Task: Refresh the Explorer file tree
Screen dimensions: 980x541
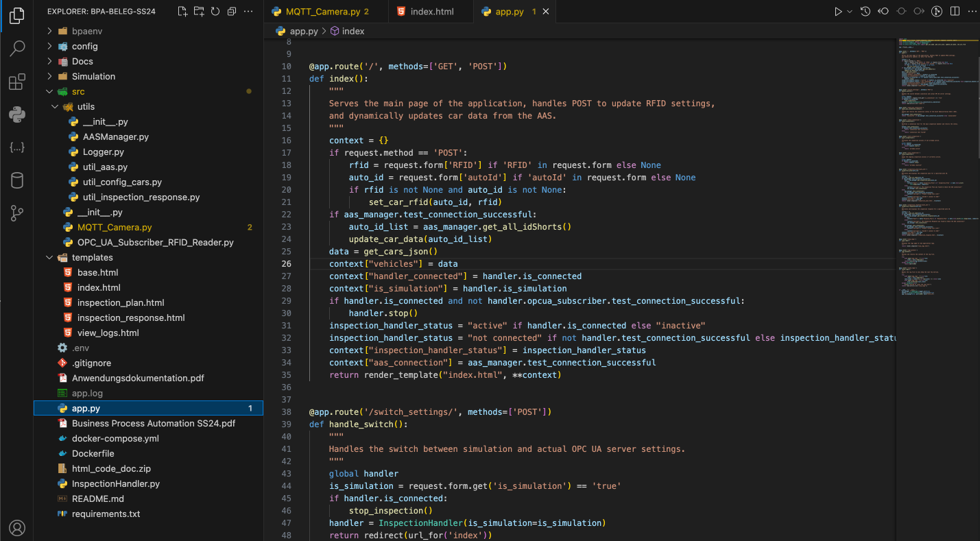Action: point(215,12)
